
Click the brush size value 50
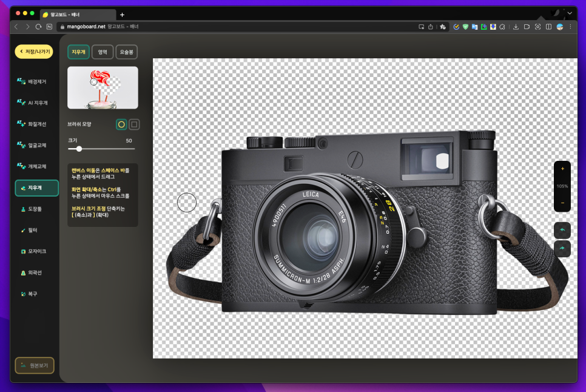tap(129, 141)
